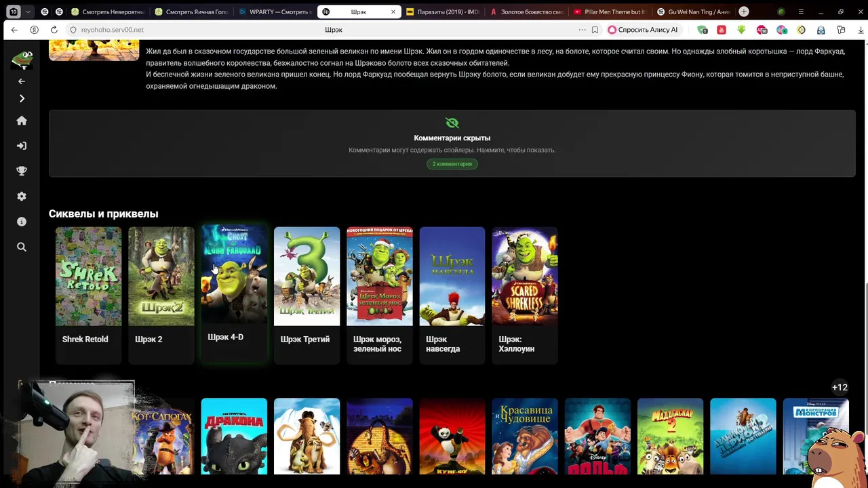Open the browser downloads icon

(x=861, y=30)
